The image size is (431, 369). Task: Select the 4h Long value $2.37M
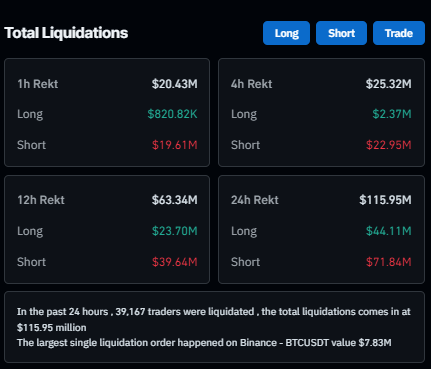click(392, 114)
